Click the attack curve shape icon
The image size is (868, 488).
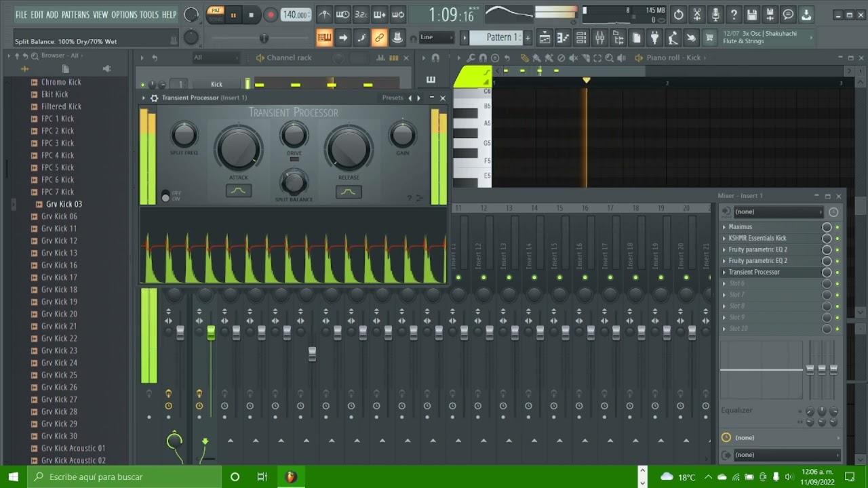(239, 191)
